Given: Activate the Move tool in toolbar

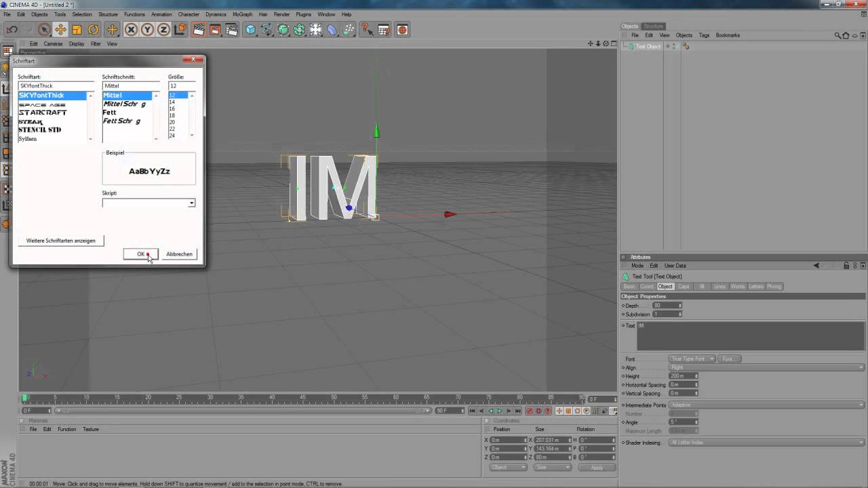Looking at the screenshot, I should pos(60,30).
